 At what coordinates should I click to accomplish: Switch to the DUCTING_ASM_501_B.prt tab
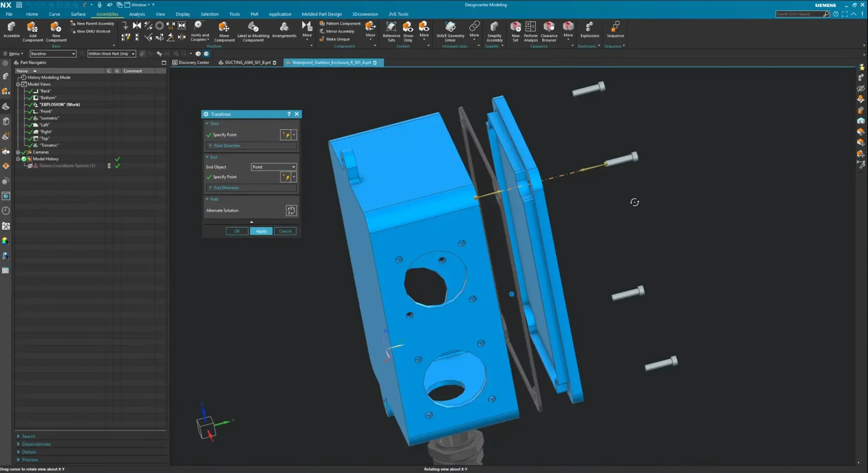[x=248, y=63]
